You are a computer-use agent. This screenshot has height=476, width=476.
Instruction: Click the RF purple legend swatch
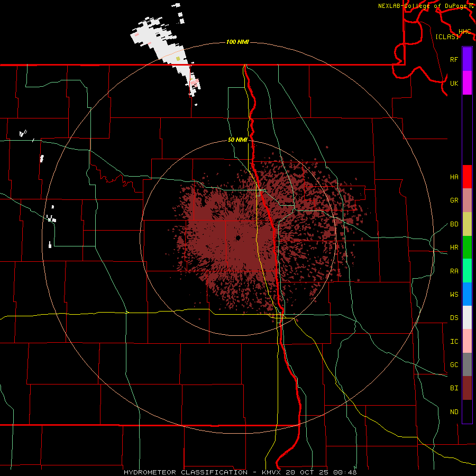(467, 59)
